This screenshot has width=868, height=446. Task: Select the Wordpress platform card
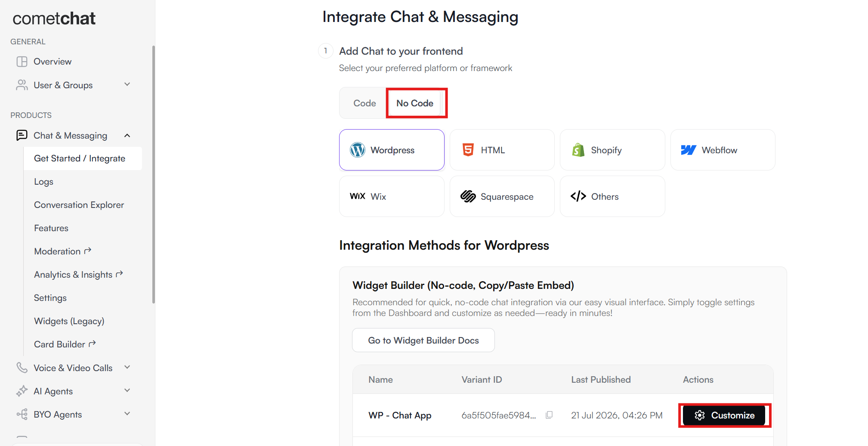392,150
